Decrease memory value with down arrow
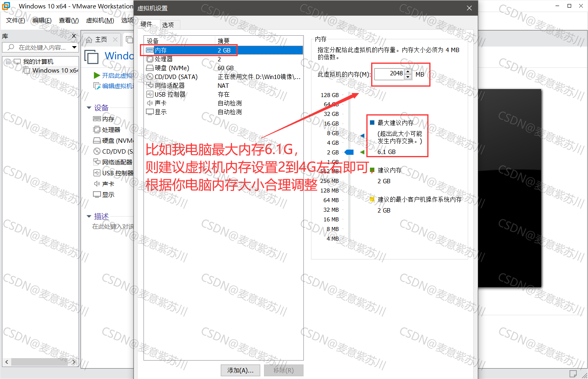The height and width of the screenshot is (379, 588). click(408, 77)
